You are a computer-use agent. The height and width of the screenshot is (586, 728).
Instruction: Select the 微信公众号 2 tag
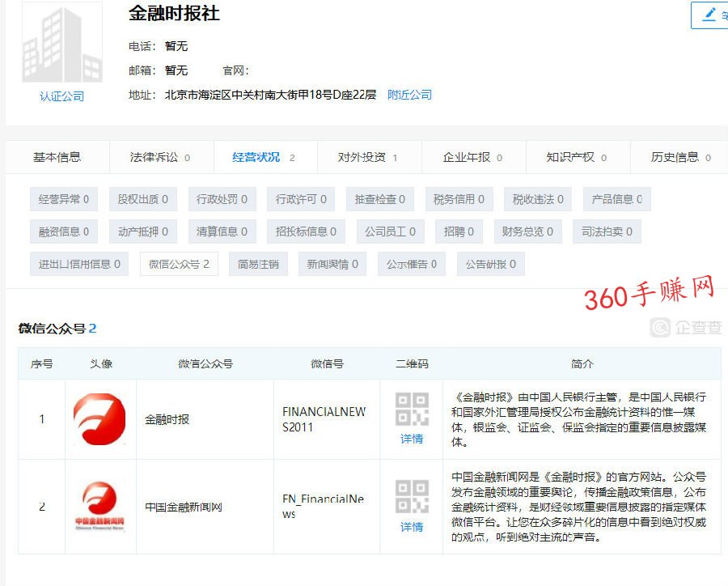coord(180,264)
